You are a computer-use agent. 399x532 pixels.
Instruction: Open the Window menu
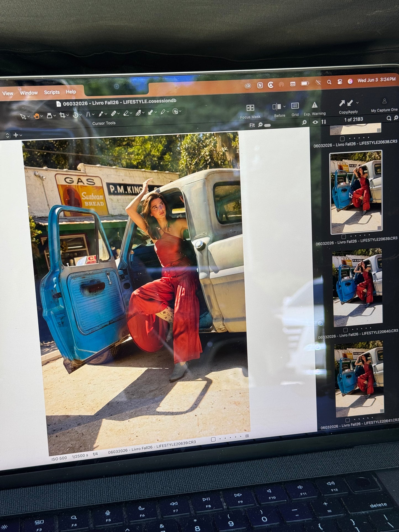29,93
